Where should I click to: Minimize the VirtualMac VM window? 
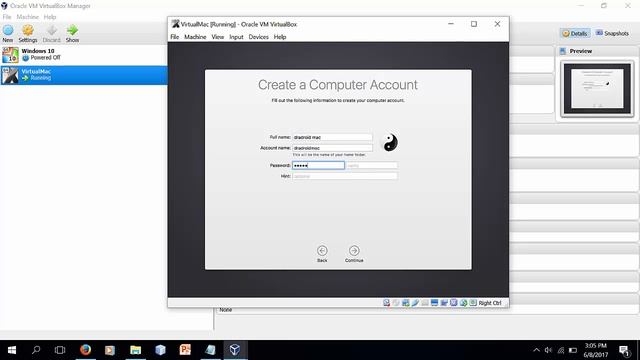(x=451, y=24)
